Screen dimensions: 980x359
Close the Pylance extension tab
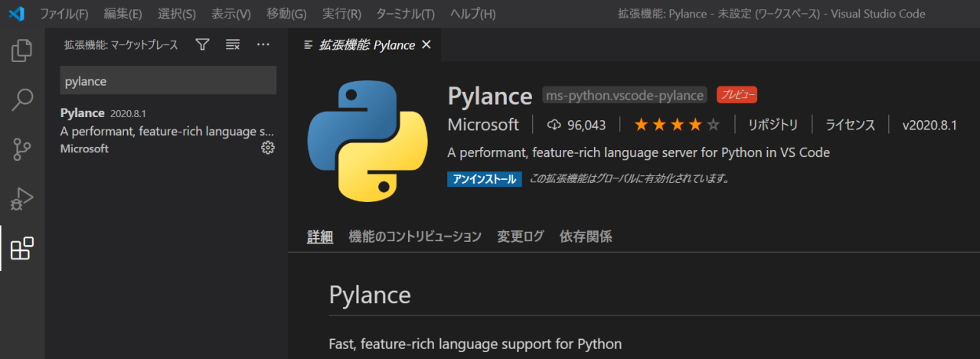(x=426, y=45)
